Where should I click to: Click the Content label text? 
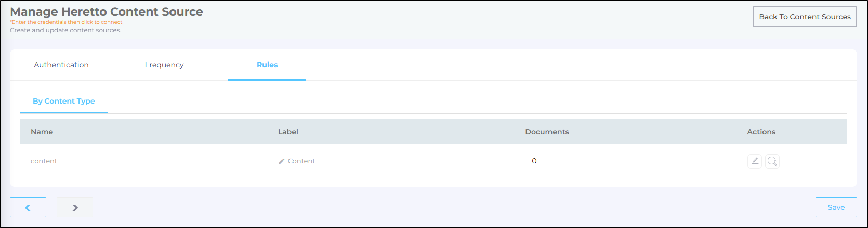pos(301,161)
